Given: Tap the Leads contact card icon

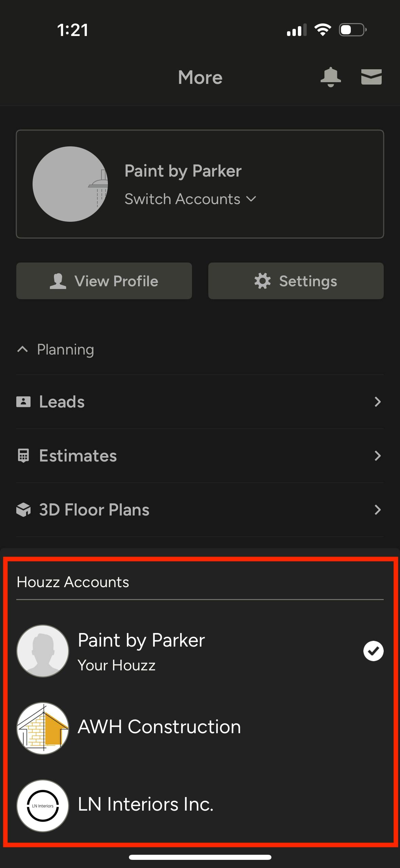Looking at the screenshot, I should point(23,402).
